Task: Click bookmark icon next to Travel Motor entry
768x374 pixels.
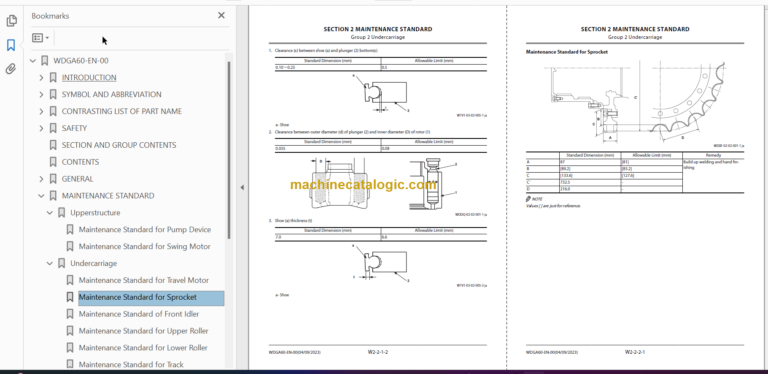Action: (x=70, y=280)
